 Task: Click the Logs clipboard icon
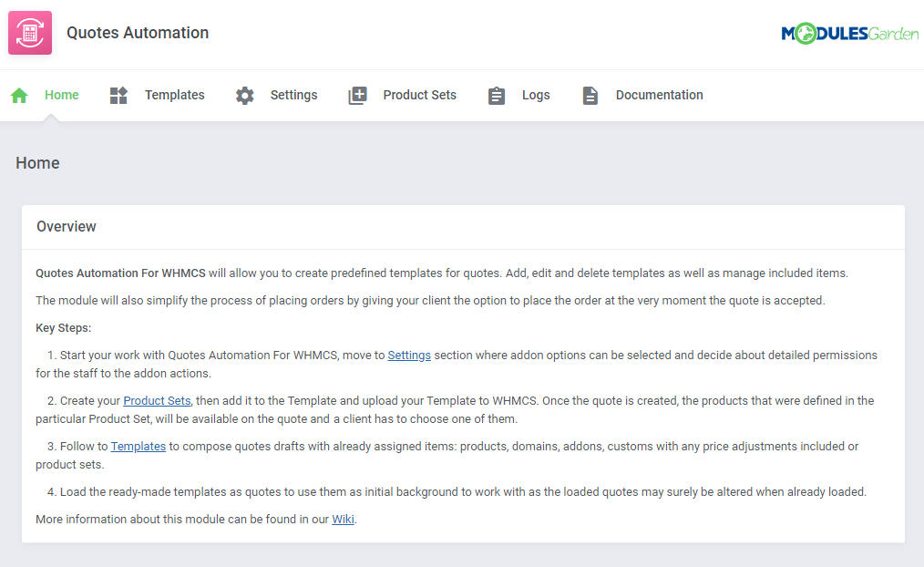[497, 96]
